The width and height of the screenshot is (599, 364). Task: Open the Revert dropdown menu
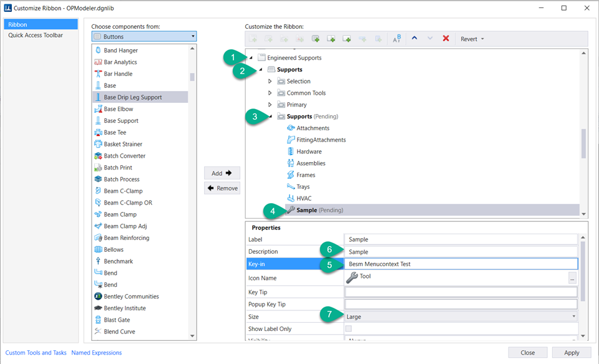click(x=472, y=39)
